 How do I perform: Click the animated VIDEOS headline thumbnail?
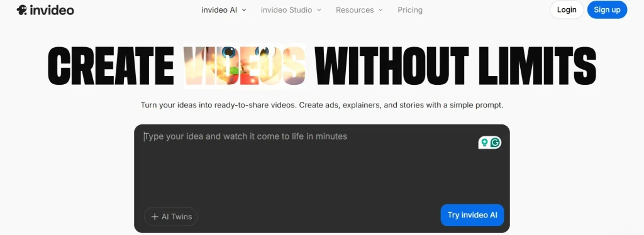245,65
